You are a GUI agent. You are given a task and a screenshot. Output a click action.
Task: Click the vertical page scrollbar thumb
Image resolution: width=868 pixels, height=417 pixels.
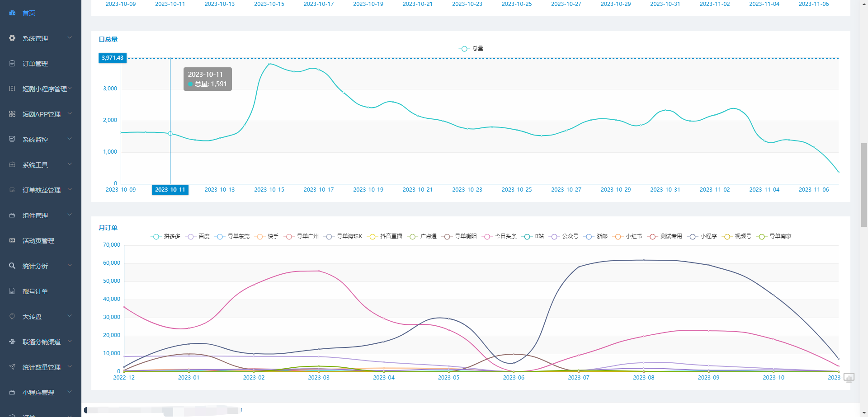864,184
